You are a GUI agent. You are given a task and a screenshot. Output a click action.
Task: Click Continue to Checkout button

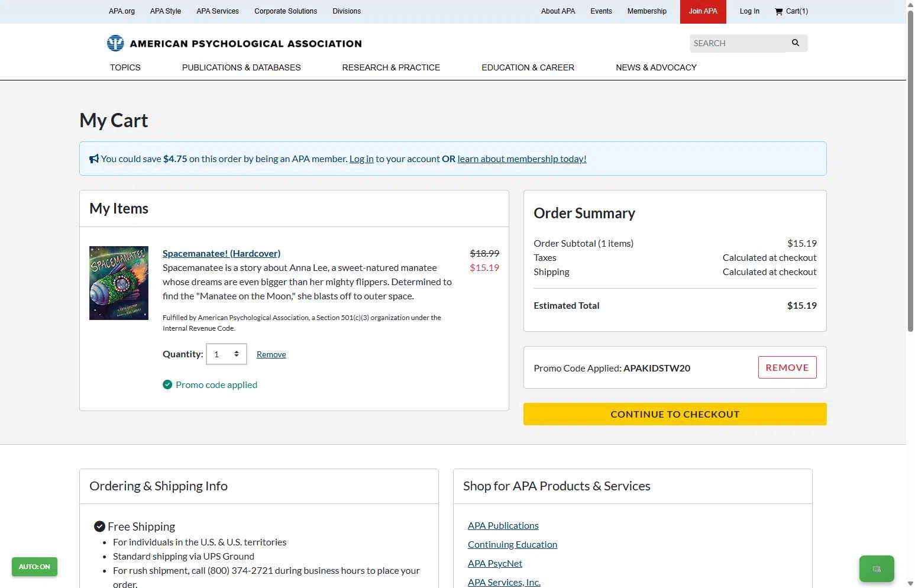[x=675, y=414]
